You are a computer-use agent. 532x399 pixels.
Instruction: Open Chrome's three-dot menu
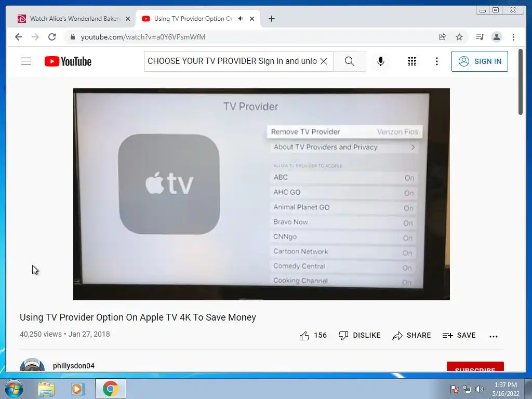[x=513, y=37]
